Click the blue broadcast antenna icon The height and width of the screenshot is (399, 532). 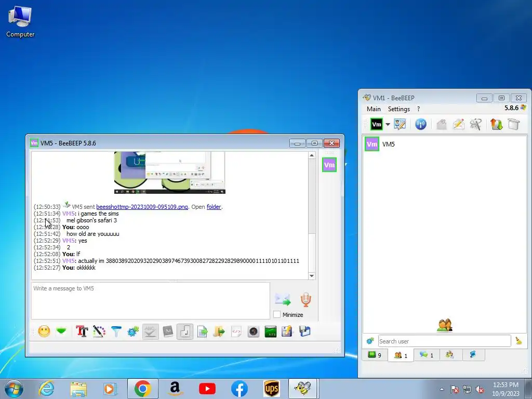click(421, 124)
